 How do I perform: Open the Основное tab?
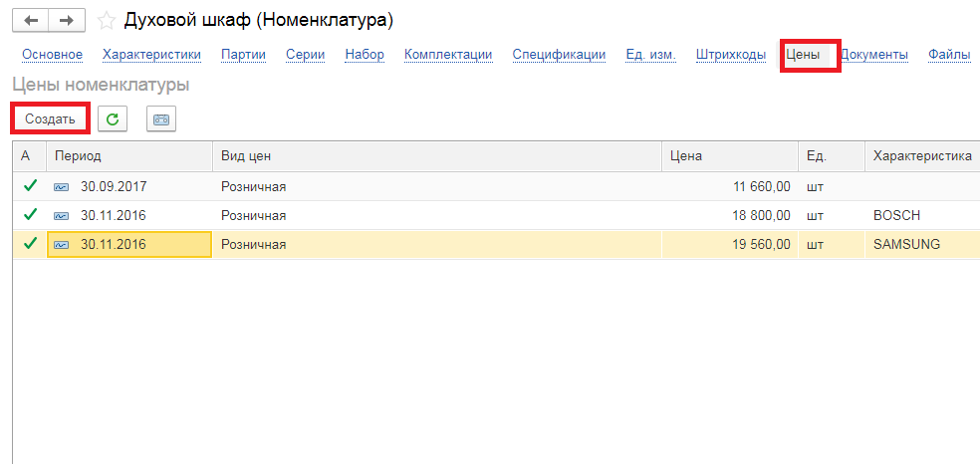(53, 55)
